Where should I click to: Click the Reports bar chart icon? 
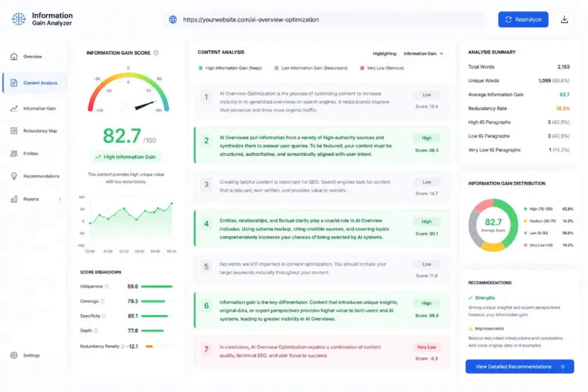(x=14, y=199)
